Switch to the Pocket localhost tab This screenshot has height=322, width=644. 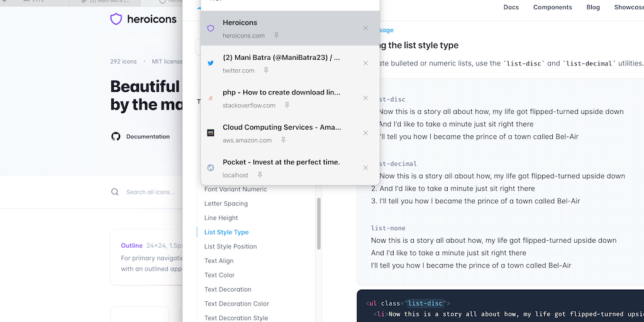click(x=290, y=167)
